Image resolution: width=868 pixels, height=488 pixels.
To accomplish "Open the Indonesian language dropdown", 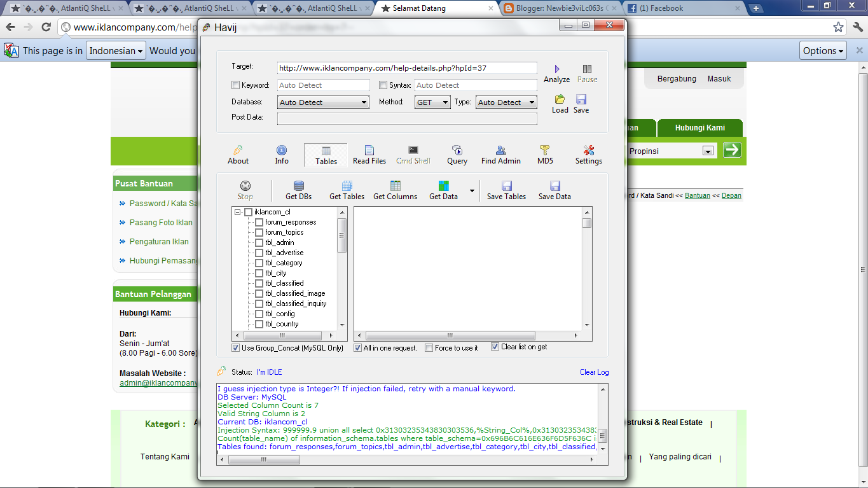I will [116, 51].
